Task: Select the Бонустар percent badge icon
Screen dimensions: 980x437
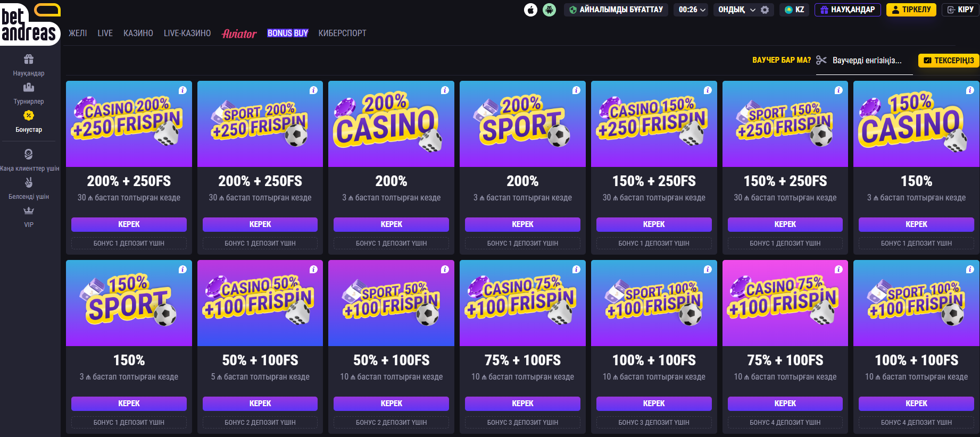Action: 29,115
